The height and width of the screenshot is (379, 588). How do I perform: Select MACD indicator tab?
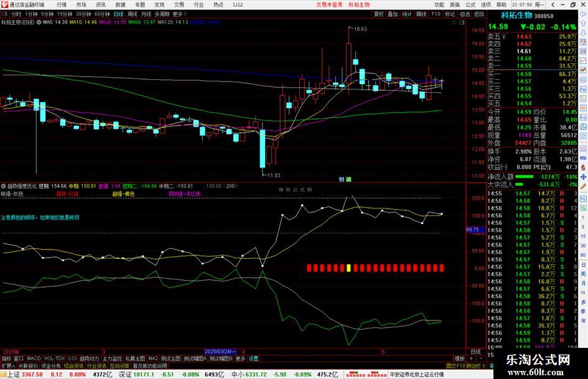[x=34, y=358]
